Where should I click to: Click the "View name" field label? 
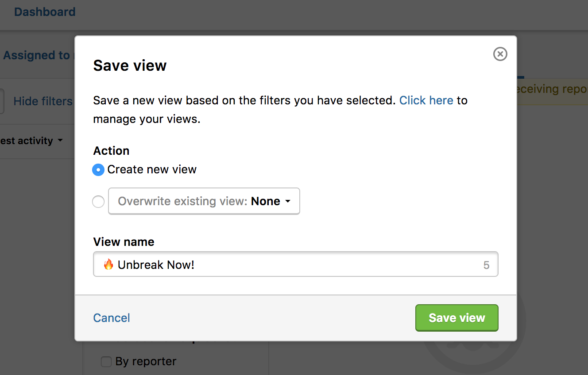124,242
